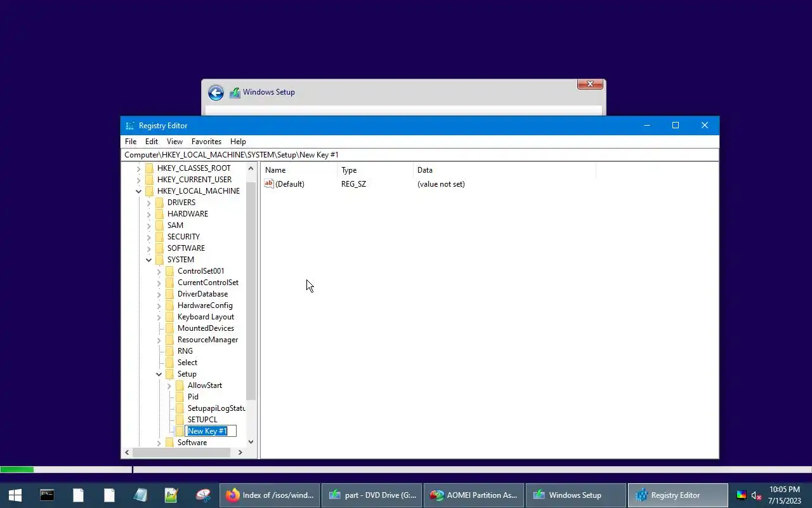Open the Help menu
812x508 pixels.
[238, 142]
